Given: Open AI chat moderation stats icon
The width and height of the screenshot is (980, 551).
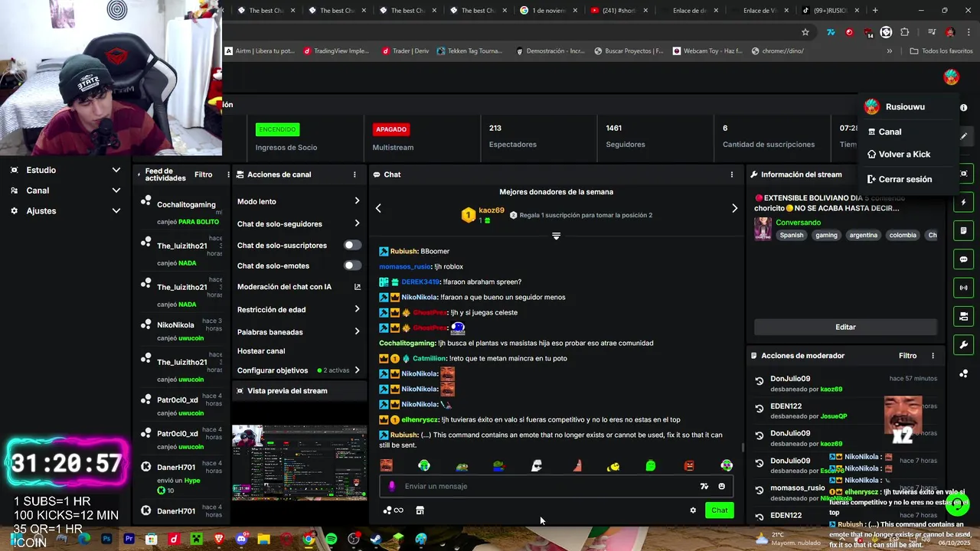Looking at the screenshot, I should click(x=357, y=287).
